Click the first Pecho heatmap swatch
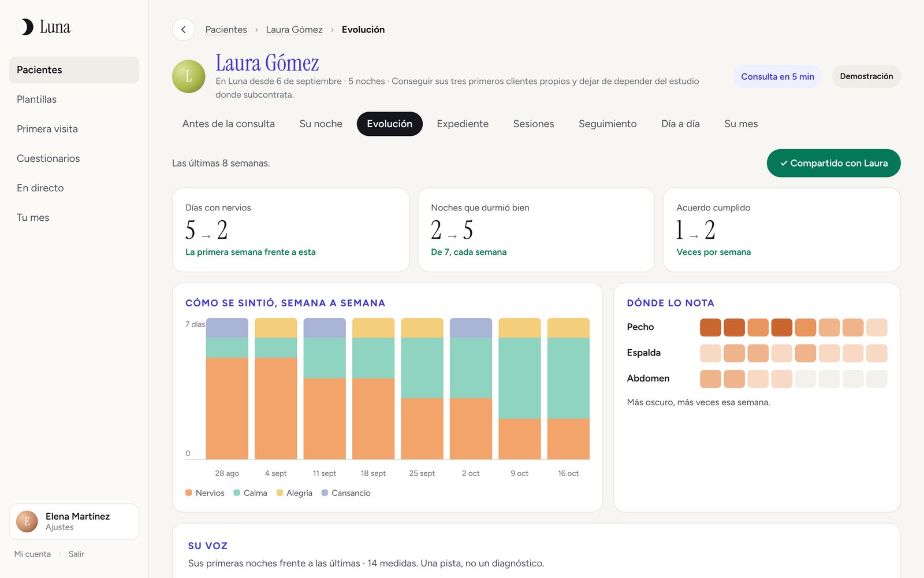Viewport: 924px width, 578px height. (710, 327)
